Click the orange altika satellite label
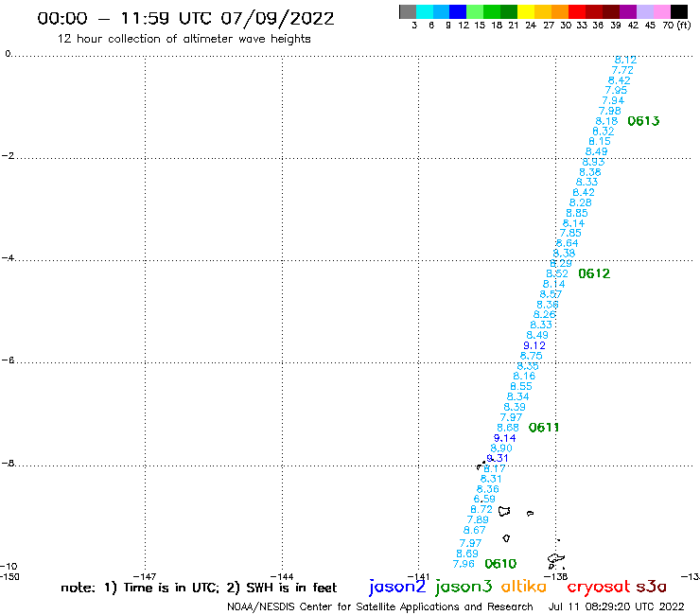 coord(524,586)
